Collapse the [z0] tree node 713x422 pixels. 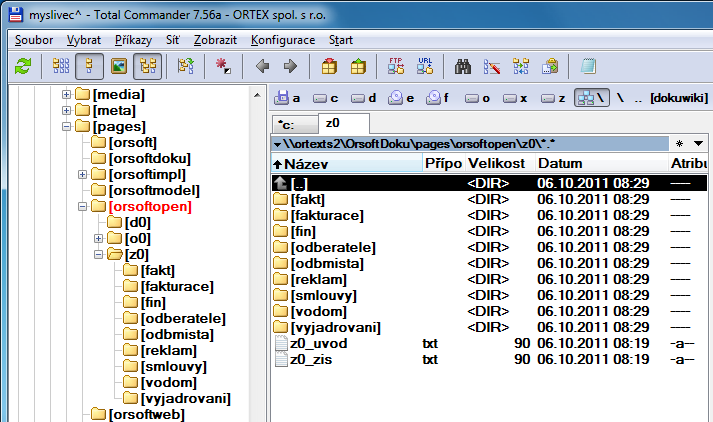99,254
